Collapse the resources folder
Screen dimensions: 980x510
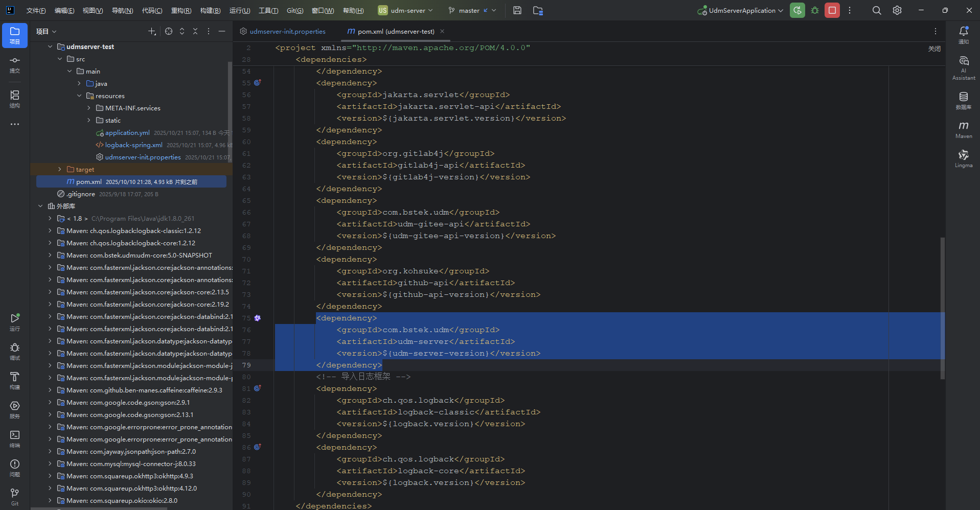pyautogui.click(x=79, y=96)
